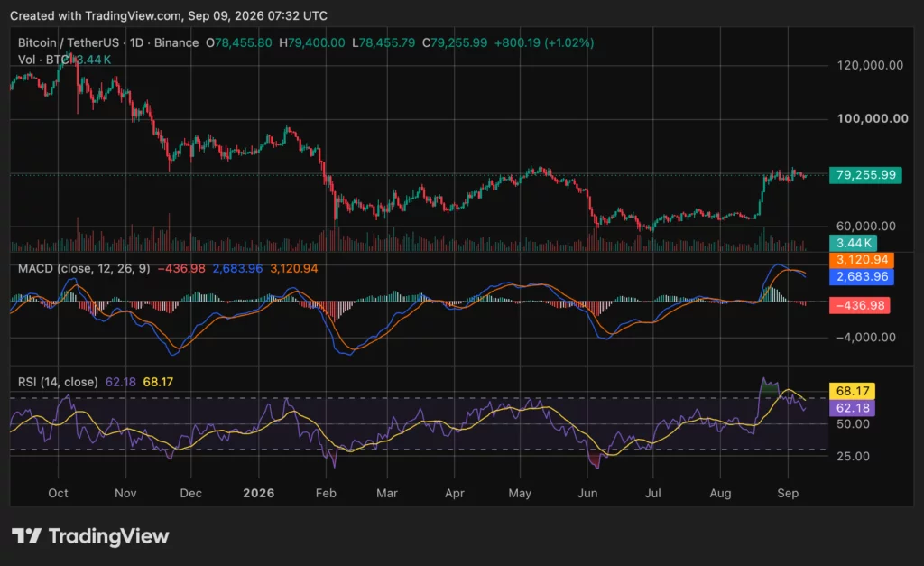Click the Jun label on time axis
The height and width of the screenshot is (566, 924).
587,493
